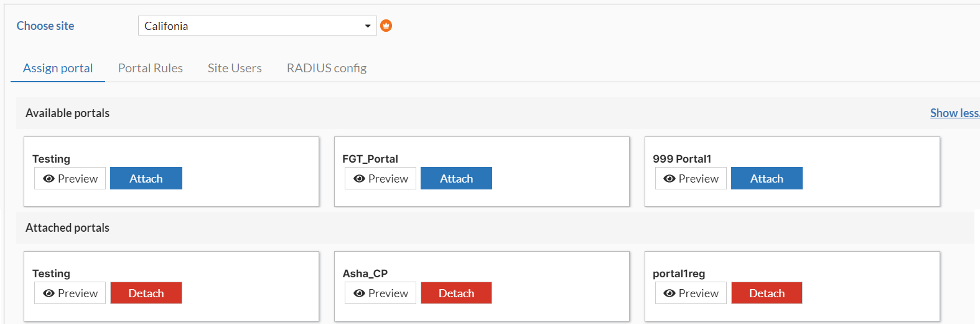The height and width of the screenshot is (324, 980).
Task: Detach the Asha_CP portal
Action: coord(456,293)
